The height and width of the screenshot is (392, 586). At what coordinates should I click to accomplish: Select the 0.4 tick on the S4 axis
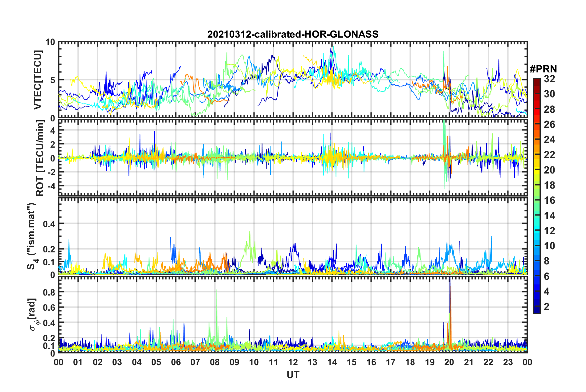click(49, 224)
